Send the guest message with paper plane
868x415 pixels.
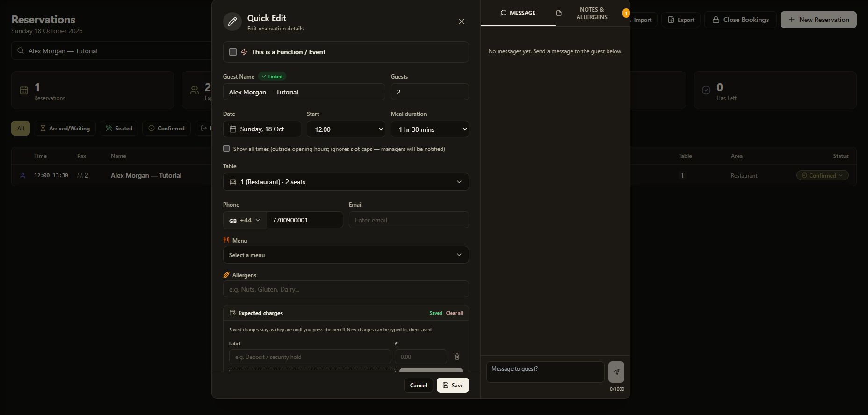pos(616,372)
